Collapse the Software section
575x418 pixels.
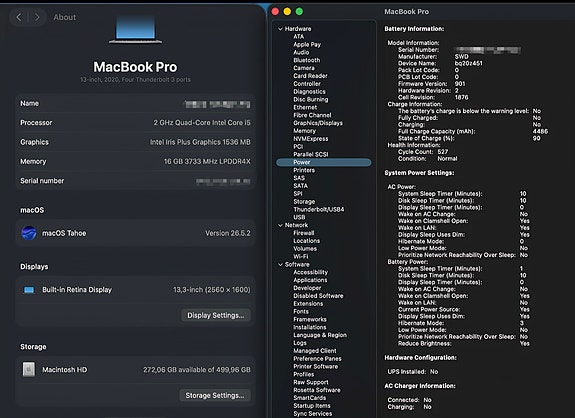pos(281,264)
